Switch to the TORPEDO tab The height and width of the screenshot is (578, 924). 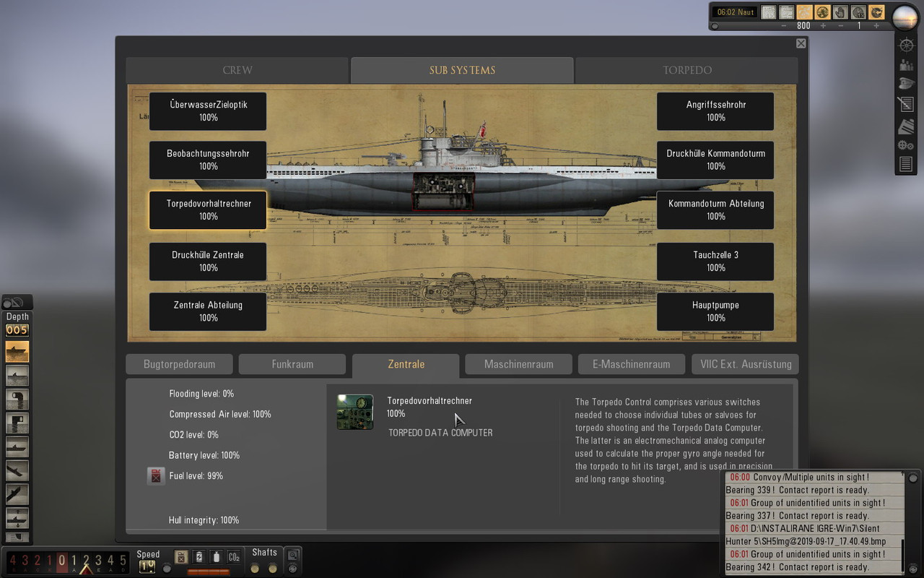[687, 70]
